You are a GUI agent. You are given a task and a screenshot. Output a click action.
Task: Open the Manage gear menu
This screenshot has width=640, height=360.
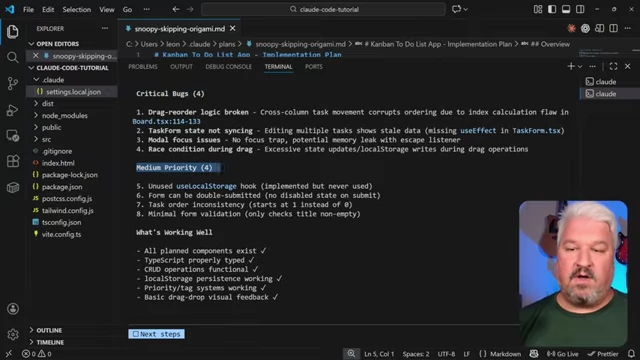click(x=13, y=335)
